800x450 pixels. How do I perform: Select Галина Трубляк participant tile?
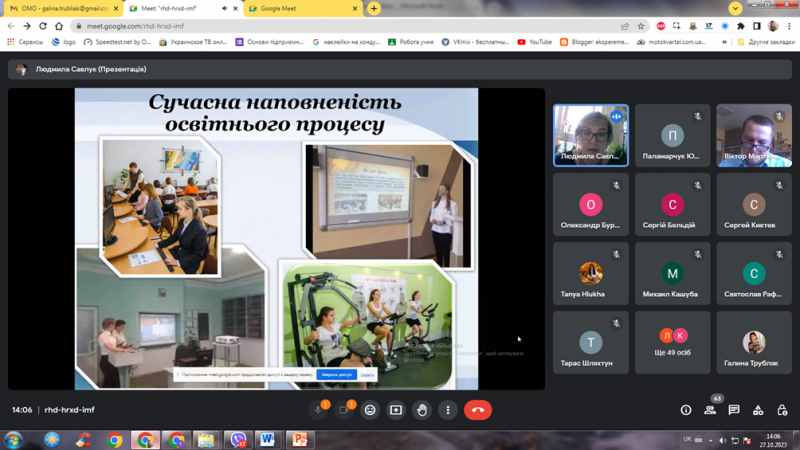tap(754, 342)
